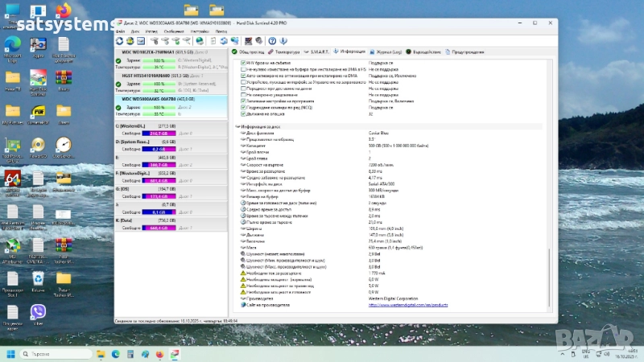Switch to the 'Температура' tab
Image resolution: width=644 pixels, height=362 pixels.
[x=285, y=51]
